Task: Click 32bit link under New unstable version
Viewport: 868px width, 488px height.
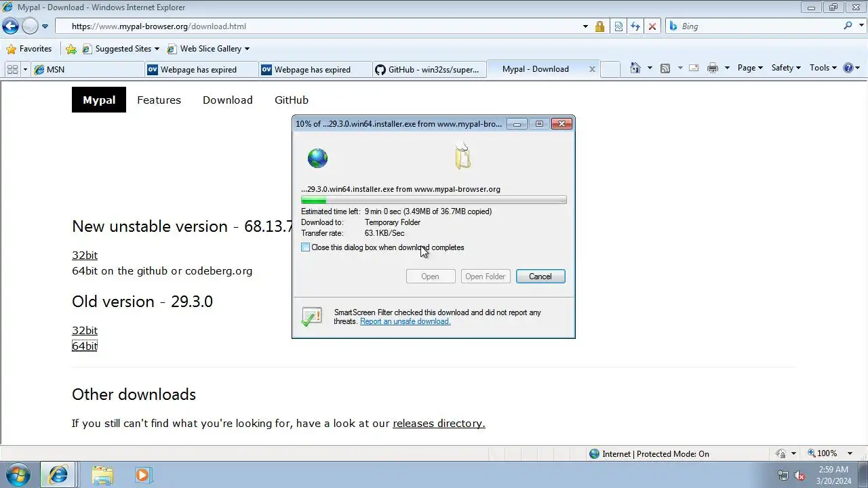Action: tap(85, 255)
